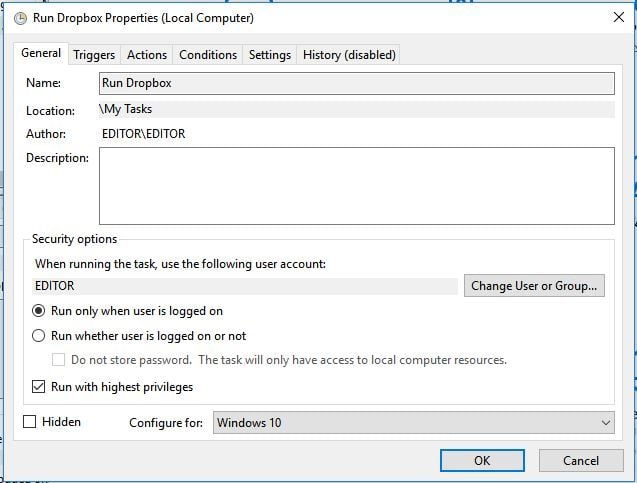The height and width of the screenshot is (483, 637).
Task: Go to the Actions tab
Action: [147, 55]
